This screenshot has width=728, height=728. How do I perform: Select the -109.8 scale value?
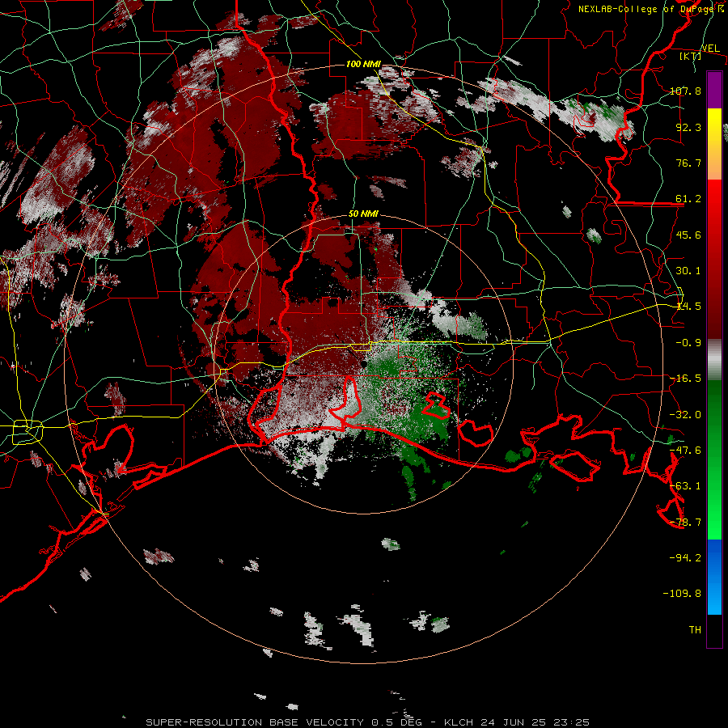point(682,594)
